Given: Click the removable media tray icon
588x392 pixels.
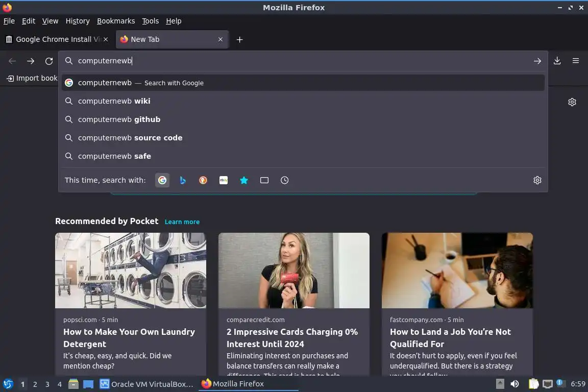Looking at the screenshot, I should (500, 384).
